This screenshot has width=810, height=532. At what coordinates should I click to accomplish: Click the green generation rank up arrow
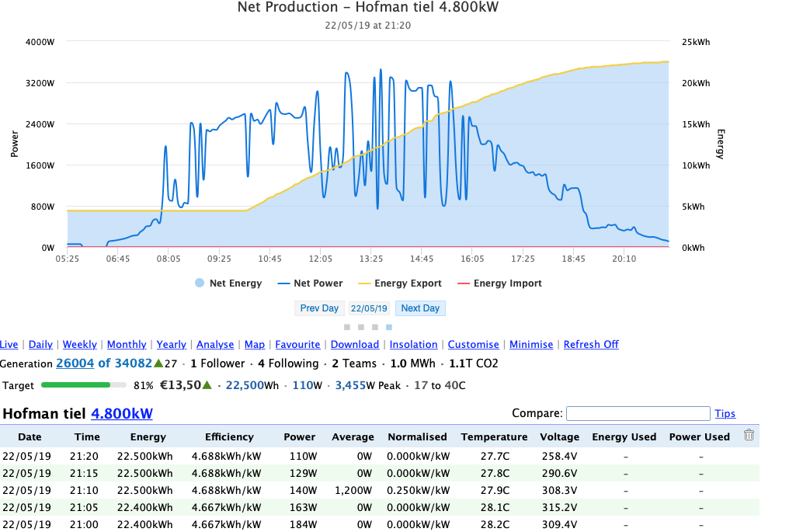[158, 363]
